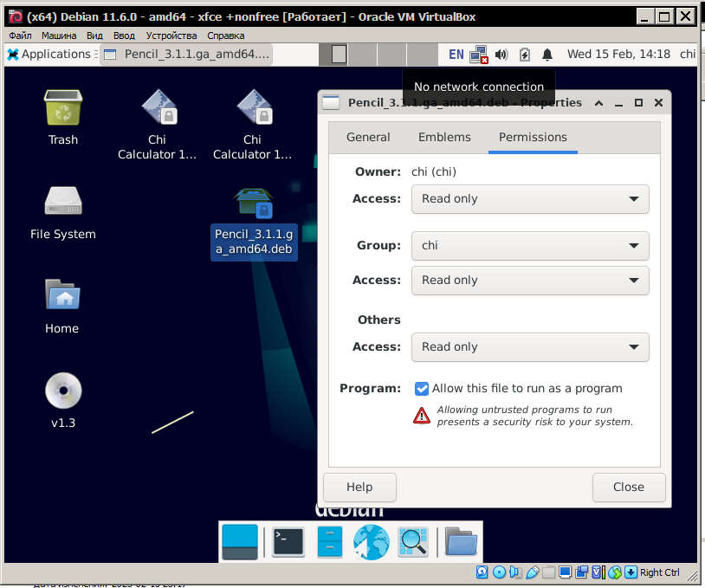Screen dimensions: 705x588
Task: Select the Pencil_3.1.1.ga_amd64.deb desktop file
Action: (254, 225)
